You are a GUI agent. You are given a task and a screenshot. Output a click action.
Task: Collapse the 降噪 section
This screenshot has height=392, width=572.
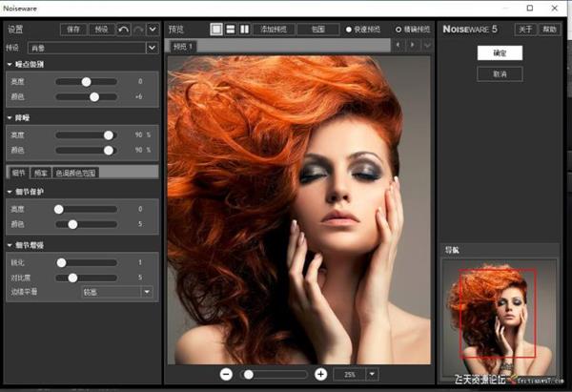click(x=10, y=118)
